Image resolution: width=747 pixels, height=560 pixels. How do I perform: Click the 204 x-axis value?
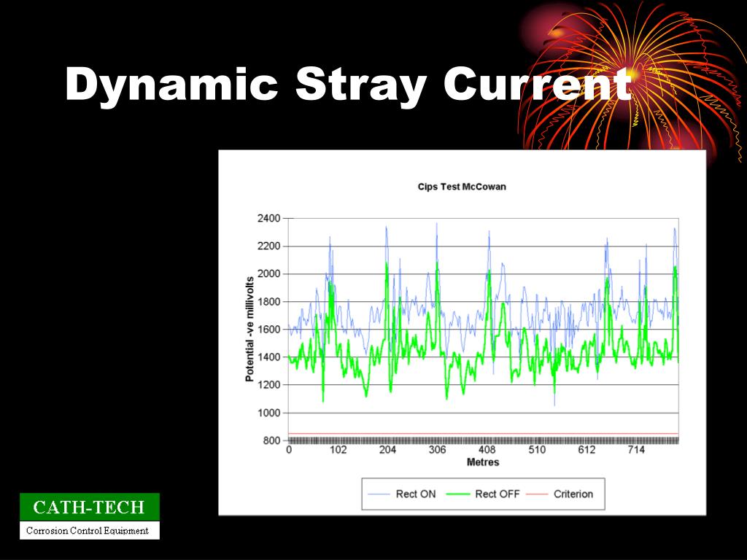point(387,450)
